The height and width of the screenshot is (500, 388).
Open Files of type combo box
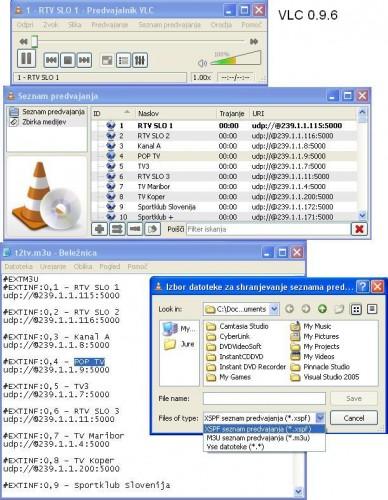tap(264, 418)
